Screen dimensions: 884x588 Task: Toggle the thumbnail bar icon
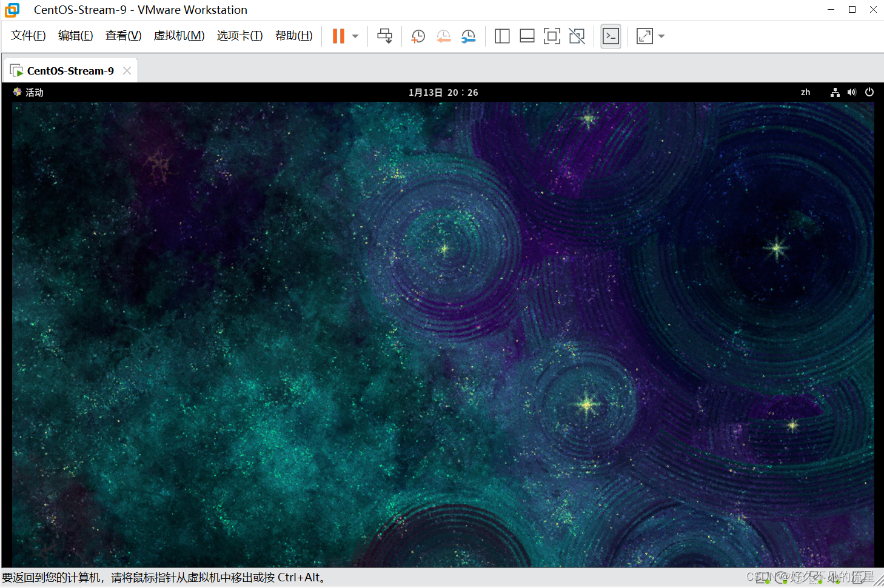click(x=527, y=36)
